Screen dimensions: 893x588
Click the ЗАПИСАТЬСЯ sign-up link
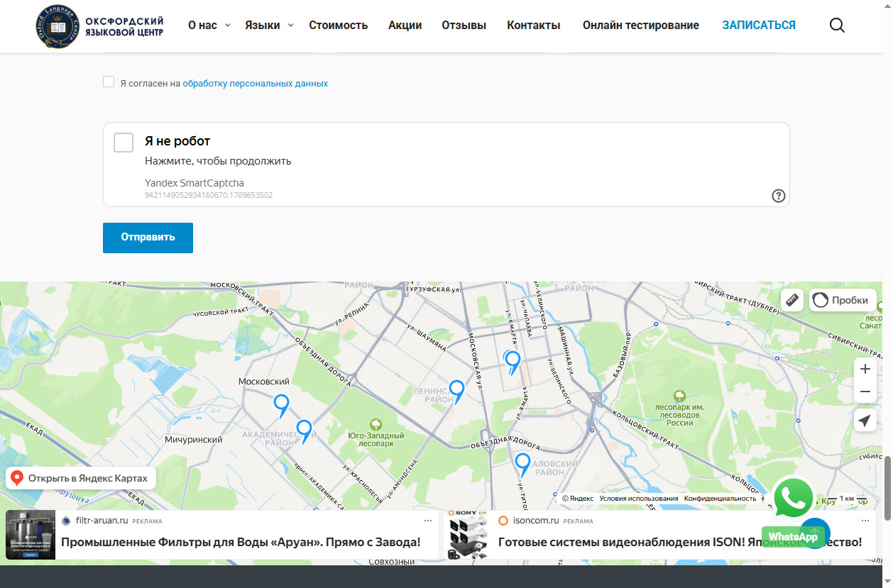click(759, 26)
